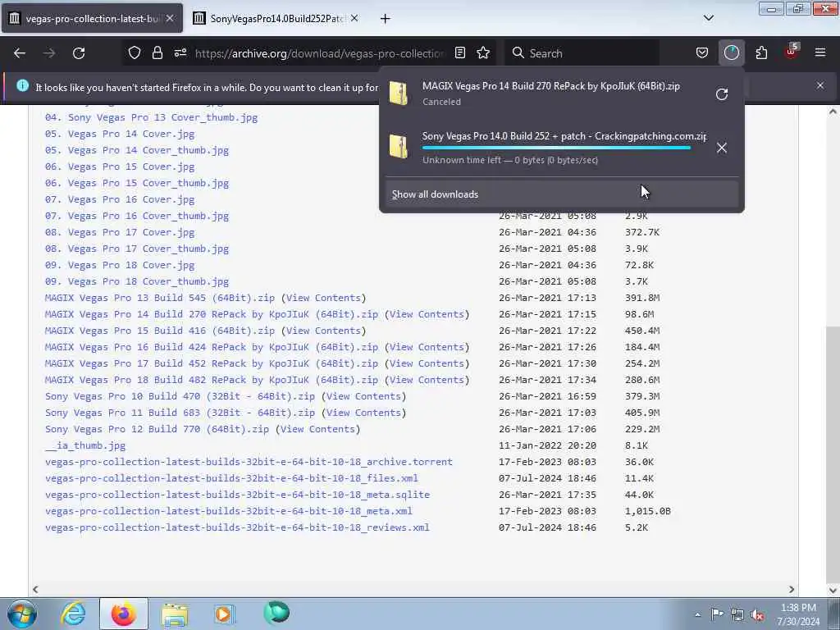Open the _reviews.xml file link
This screenshot has width=840, height=630.
237,527
